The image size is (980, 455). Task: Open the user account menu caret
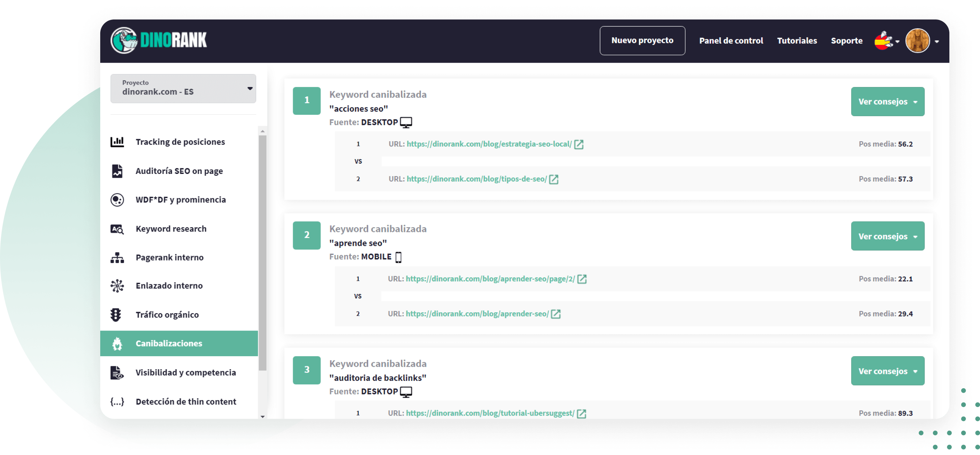tap(936, 42)
